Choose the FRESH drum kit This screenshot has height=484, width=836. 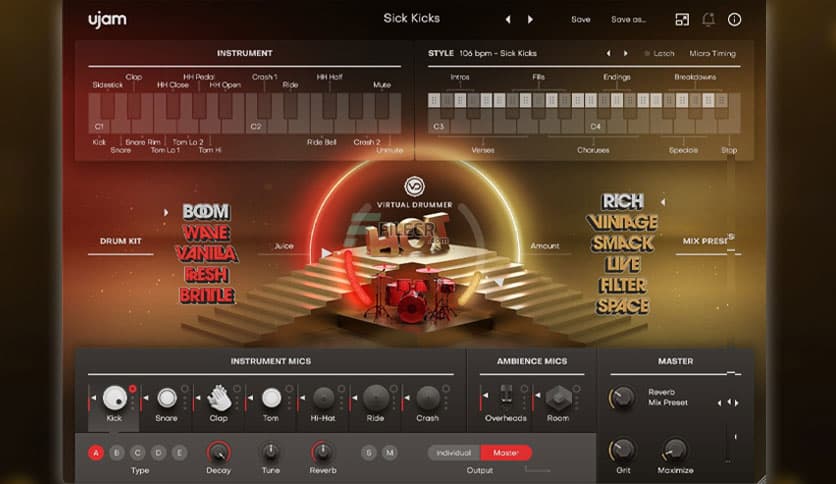(206, 275)
